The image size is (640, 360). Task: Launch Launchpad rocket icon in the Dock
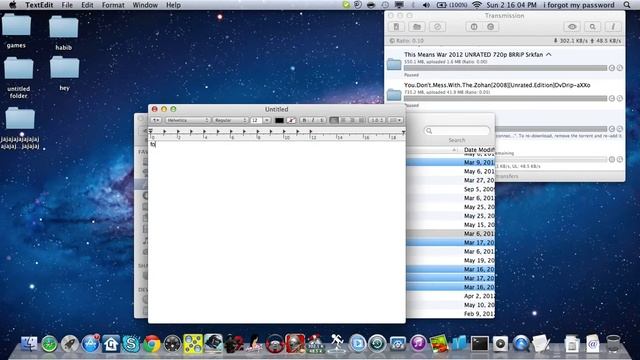70,344
